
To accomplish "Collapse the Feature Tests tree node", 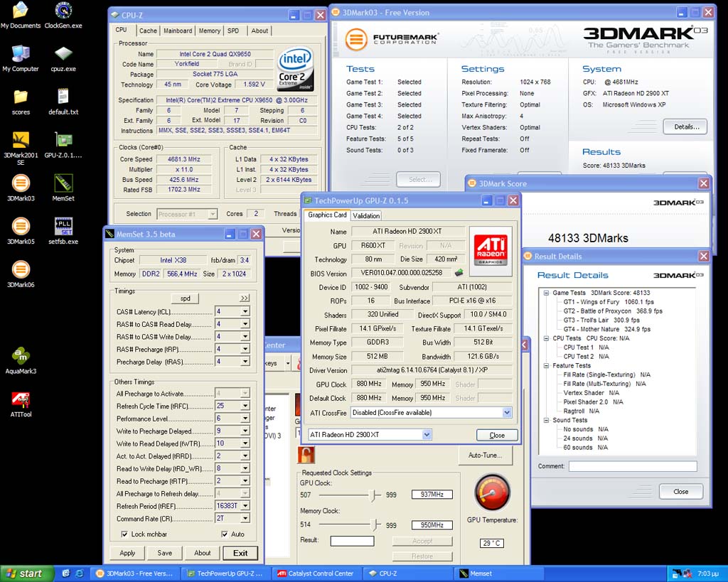I will coord(547,366).
